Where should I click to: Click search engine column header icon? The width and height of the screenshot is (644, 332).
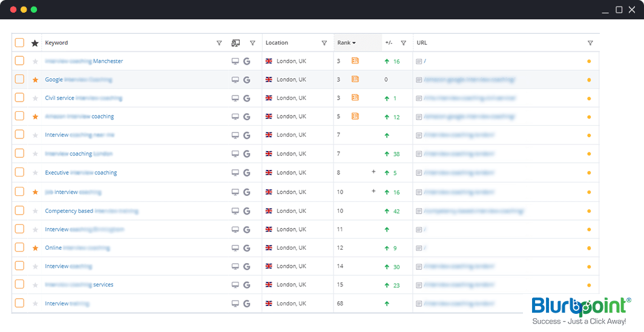point(235,43)
